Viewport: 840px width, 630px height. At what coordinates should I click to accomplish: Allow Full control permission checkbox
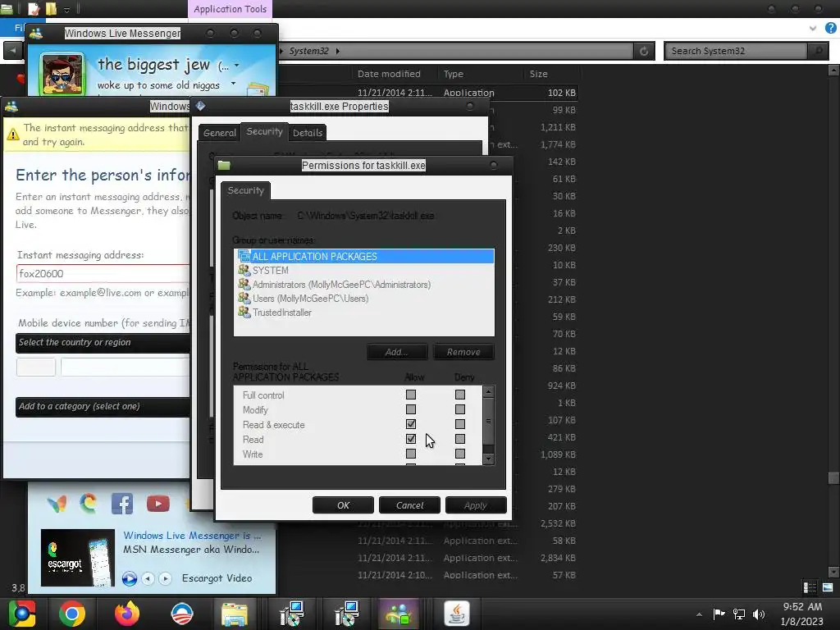coord(411,395)
